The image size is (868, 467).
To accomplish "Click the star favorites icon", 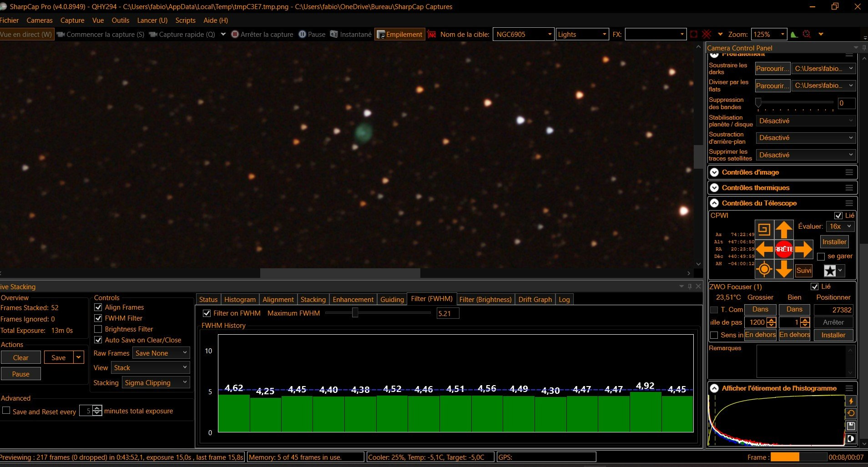I will pyautogui.click(x=830, y=271).
